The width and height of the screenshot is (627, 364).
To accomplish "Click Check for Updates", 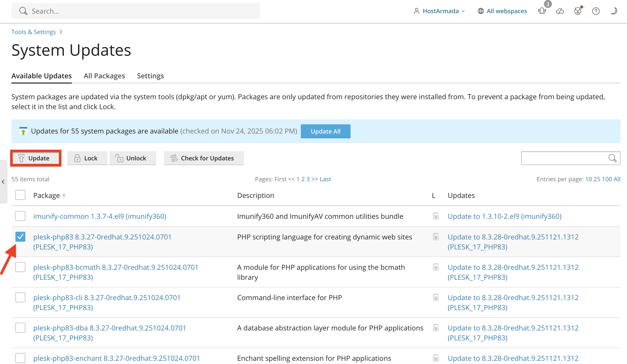I will pyautogui.click(x=204, y=158).
